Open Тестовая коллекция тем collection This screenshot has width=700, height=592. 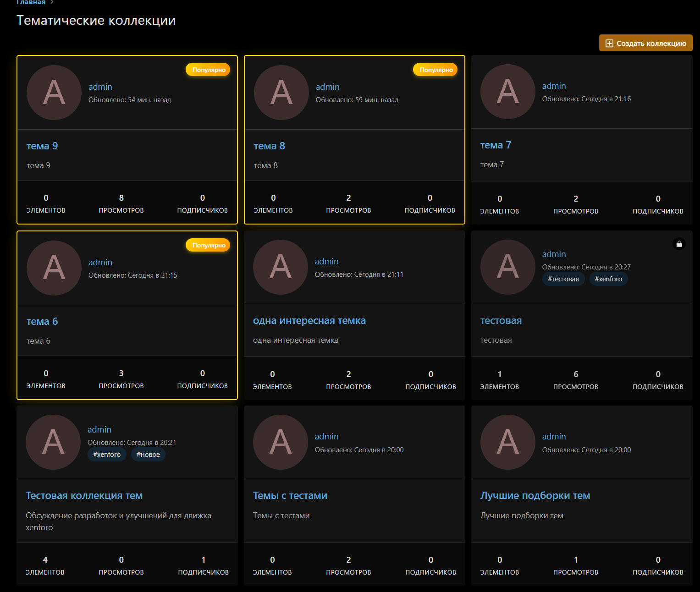point(84,496)
